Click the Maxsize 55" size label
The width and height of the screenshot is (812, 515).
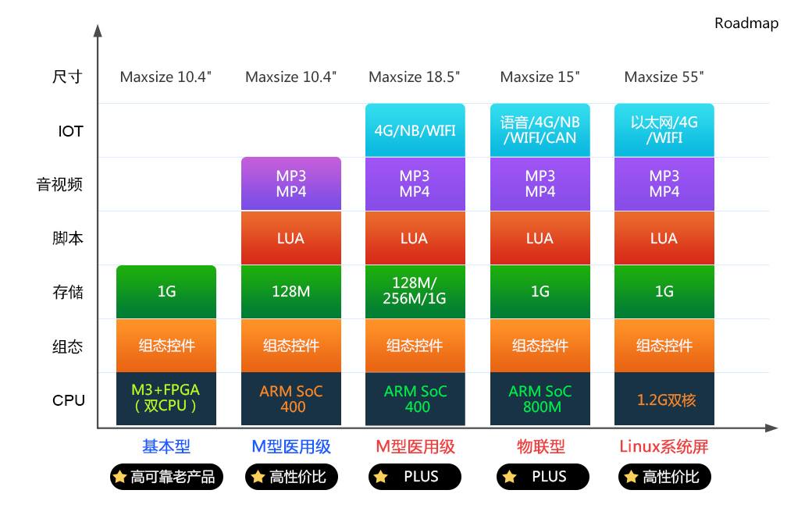click(x=664, y=77)
